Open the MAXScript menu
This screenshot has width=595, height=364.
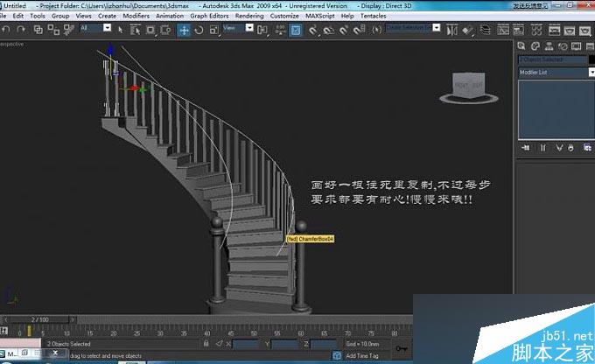tap(320, 16)
